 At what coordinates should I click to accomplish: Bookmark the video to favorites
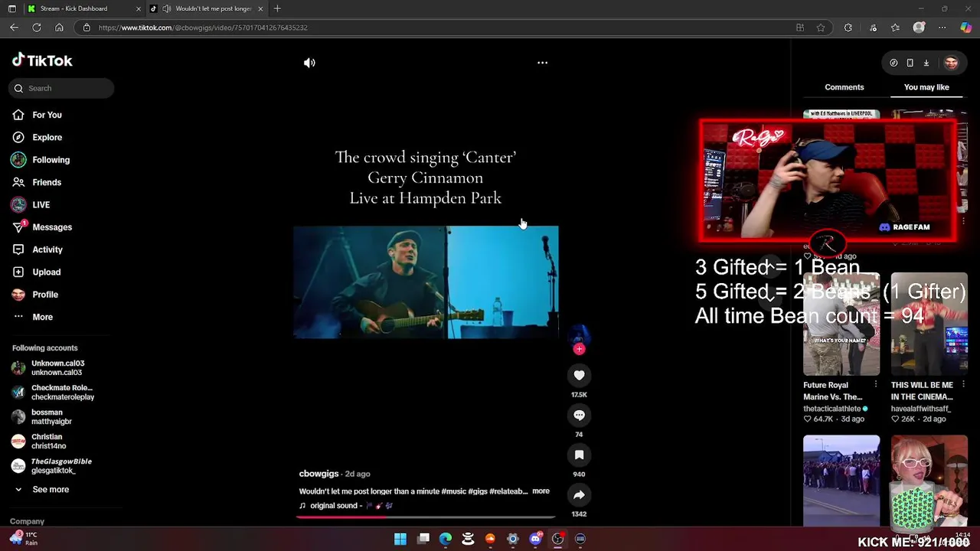579,455
